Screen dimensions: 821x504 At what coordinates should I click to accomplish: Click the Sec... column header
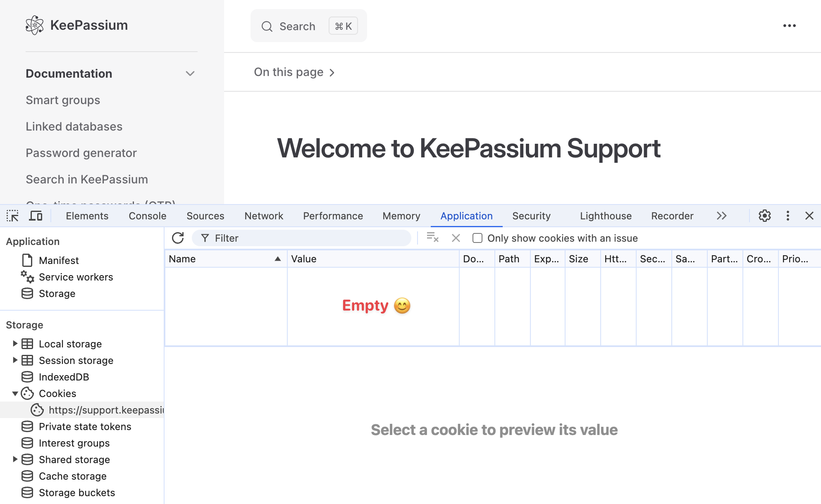654,259
